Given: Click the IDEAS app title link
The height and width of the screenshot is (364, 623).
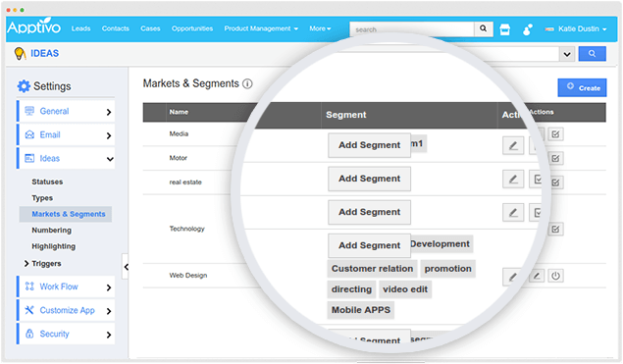Looking at the screenshot, I should tap(44, 53).
